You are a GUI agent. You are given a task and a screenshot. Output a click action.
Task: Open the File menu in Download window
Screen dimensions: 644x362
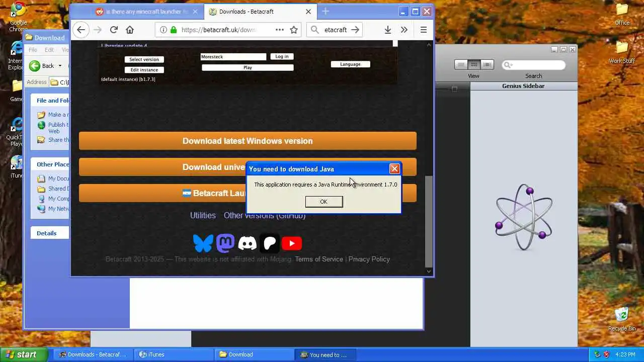coord(33,50)
